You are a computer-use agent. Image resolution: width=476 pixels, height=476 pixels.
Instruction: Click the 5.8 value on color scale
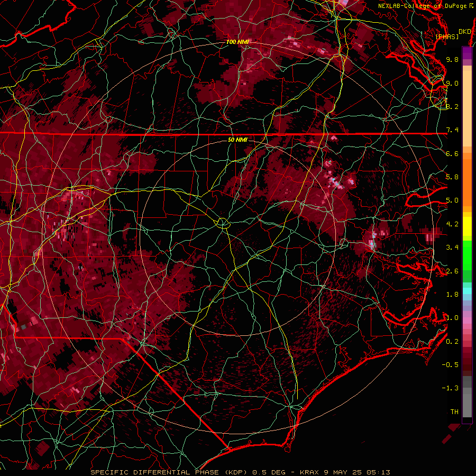(x=452, y=177)
